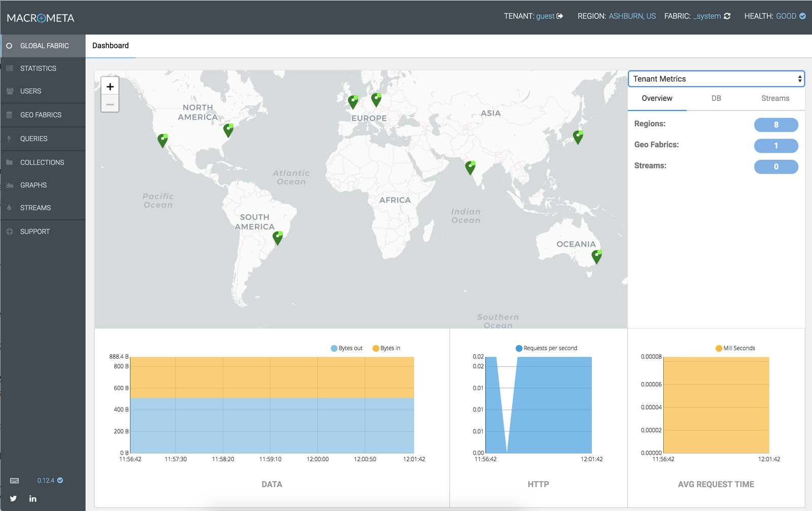
Task: Select the Dashboard tab
Action: 111,46
